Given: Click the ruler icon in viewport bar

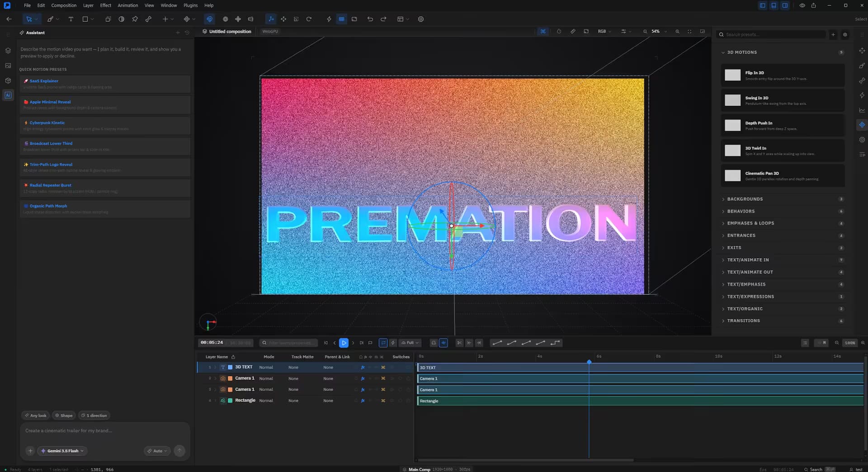Looking at the screenshot, I should click(x=573, y=31).
